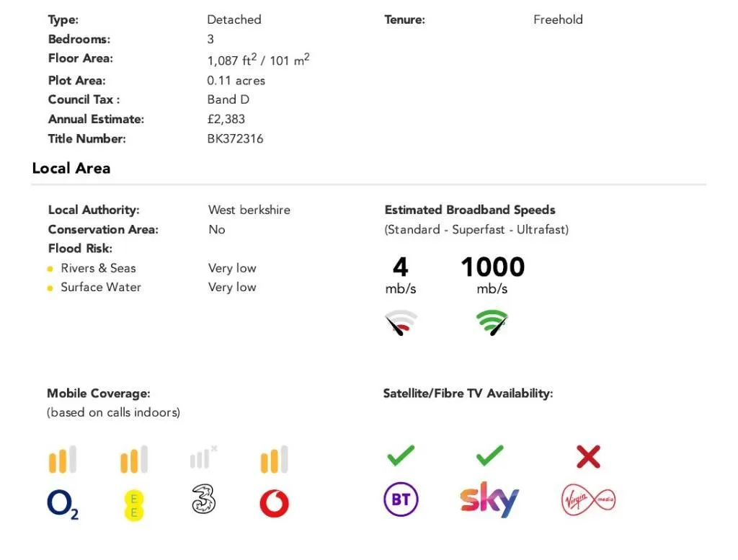Viewport: 738px width, 560px height.
Task: Click the green checkmark above Sky
Action: pyautogui.click(x=489, y=455)
